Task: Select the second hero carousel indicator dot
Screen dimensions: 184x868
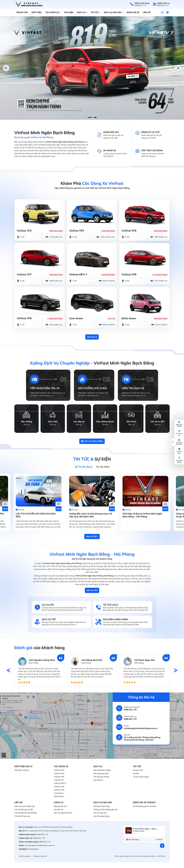Action: [x=95, y=117]
